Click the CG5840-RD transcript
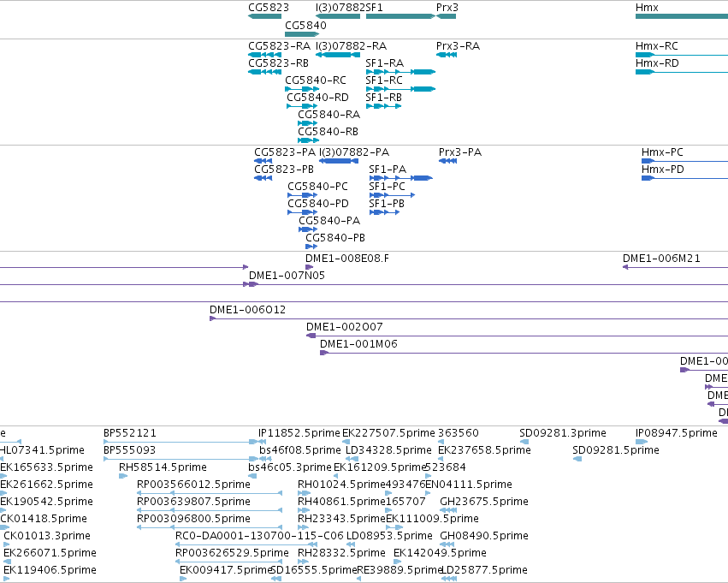The image size is (728, 583). coord(302,106)
